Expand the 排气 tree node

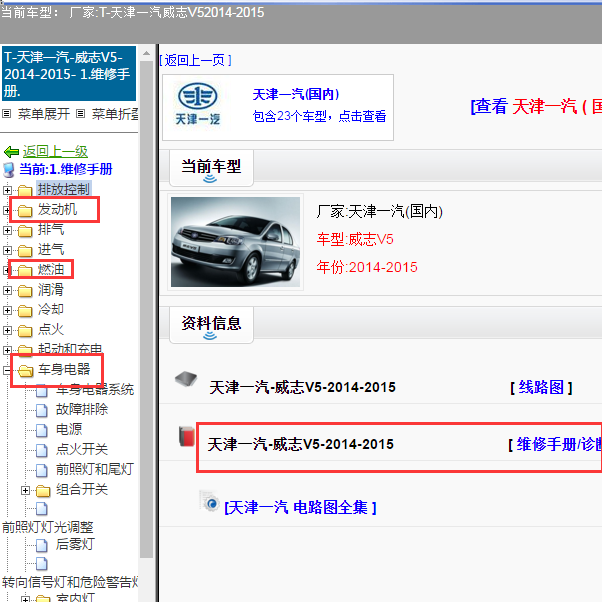tap(7, 230)
